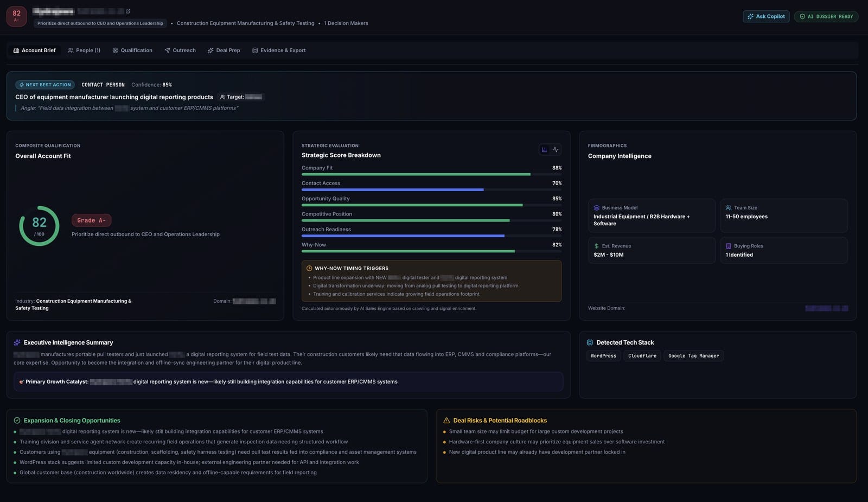Click the 'CONTACT PERSON' label

103,85
